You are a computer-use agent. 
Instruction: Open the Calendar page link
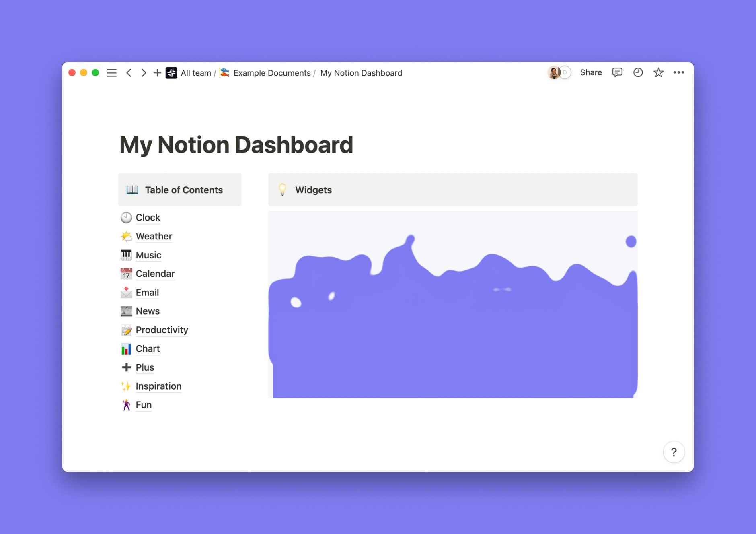point(155,274)
